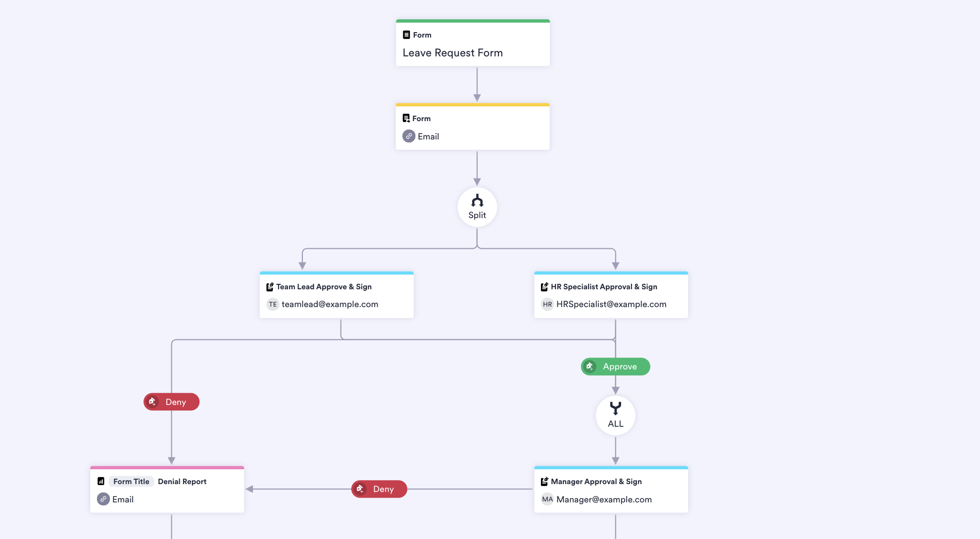Select the Deny pill left of Manager Approval

(379, 489)
